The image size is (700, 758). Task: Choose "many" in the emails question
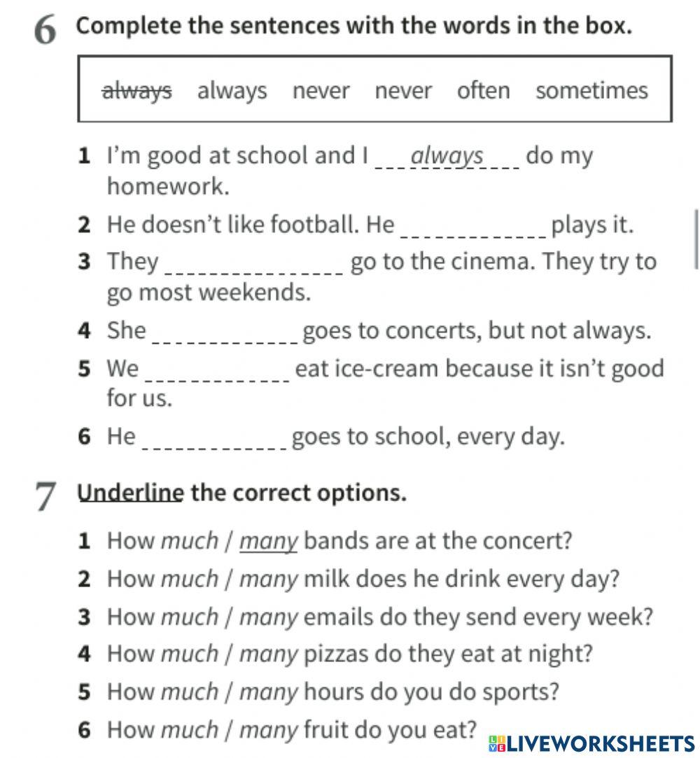(269, 617)
